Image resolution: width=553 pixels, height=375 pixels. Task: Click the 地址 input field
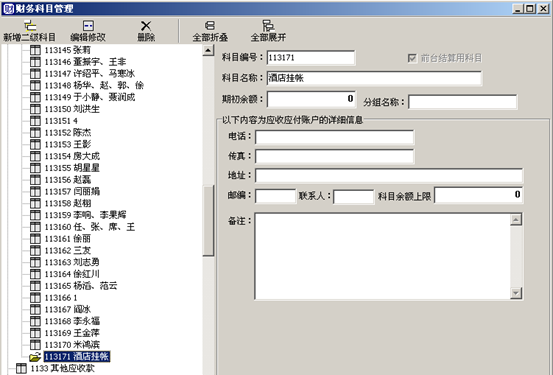pyautogui.click(x=389, y=176)
